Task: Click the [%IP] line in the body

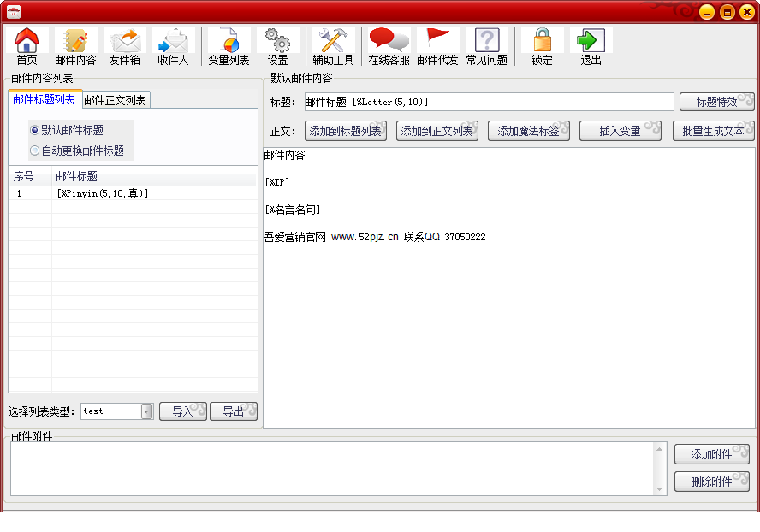Action: 276,182
